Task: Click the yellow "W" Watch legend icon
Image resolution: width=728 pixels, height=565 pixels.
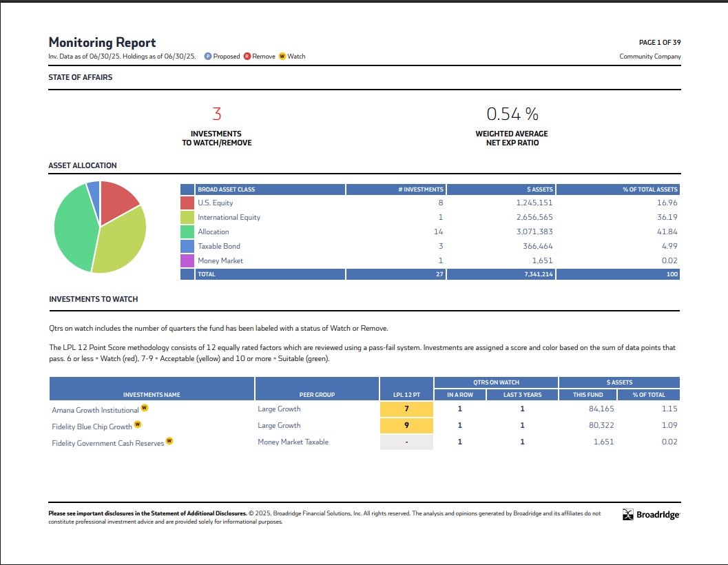Action: click(x=282, y=56)
